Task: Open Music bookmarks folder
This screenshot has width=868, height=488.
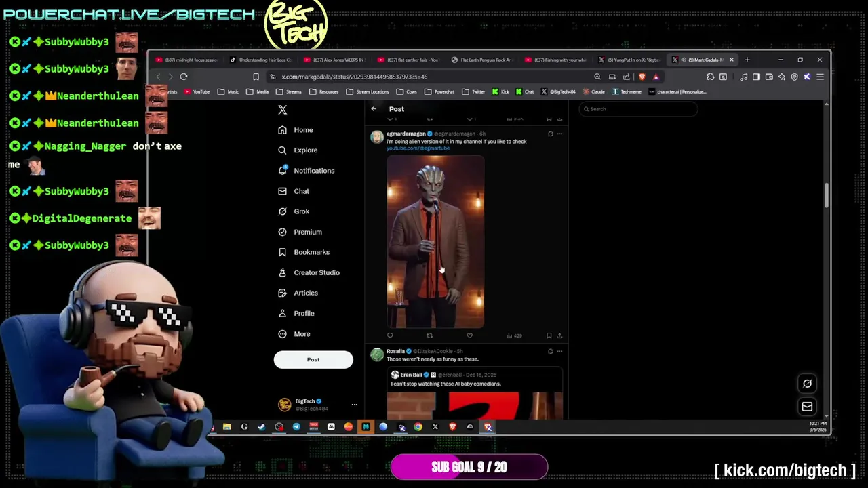Action: 228,91
